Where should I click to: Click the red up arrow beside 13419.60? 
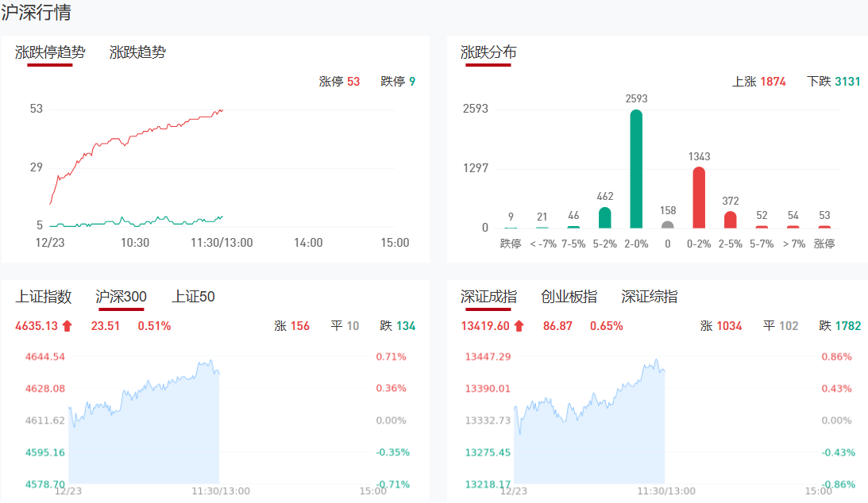point(519,326)
